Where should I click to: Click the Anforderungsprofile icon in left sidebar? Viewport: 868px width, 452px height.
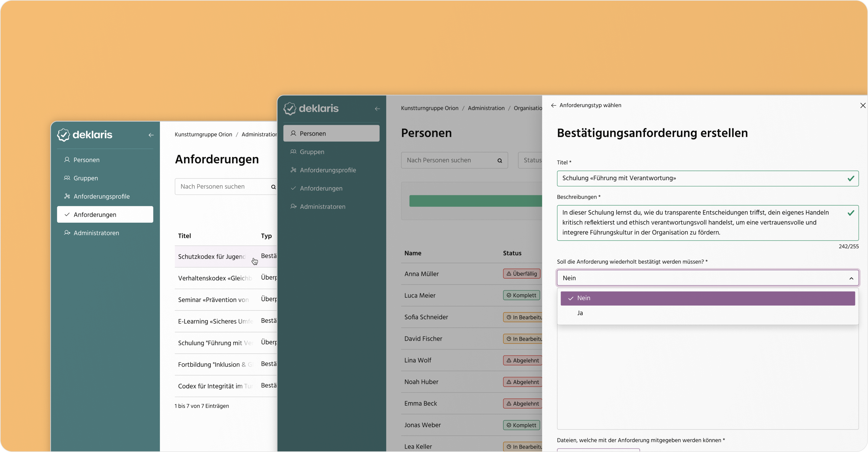click(67, 196)
